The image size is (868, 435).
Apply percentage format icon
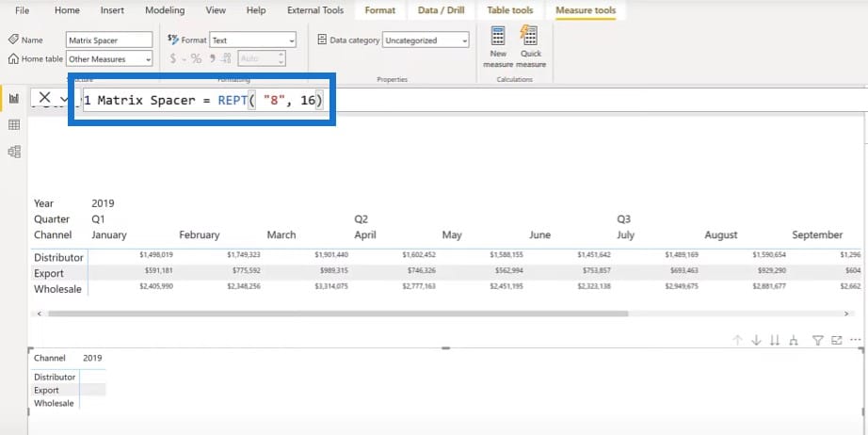point(196,58)
